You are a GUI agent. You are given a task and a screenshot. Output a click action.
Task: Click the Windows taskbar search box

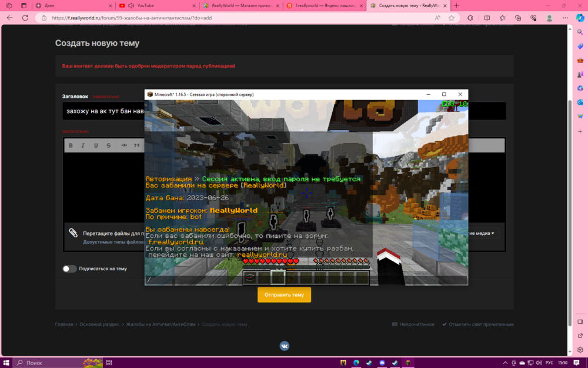click(x=58, y=363)
